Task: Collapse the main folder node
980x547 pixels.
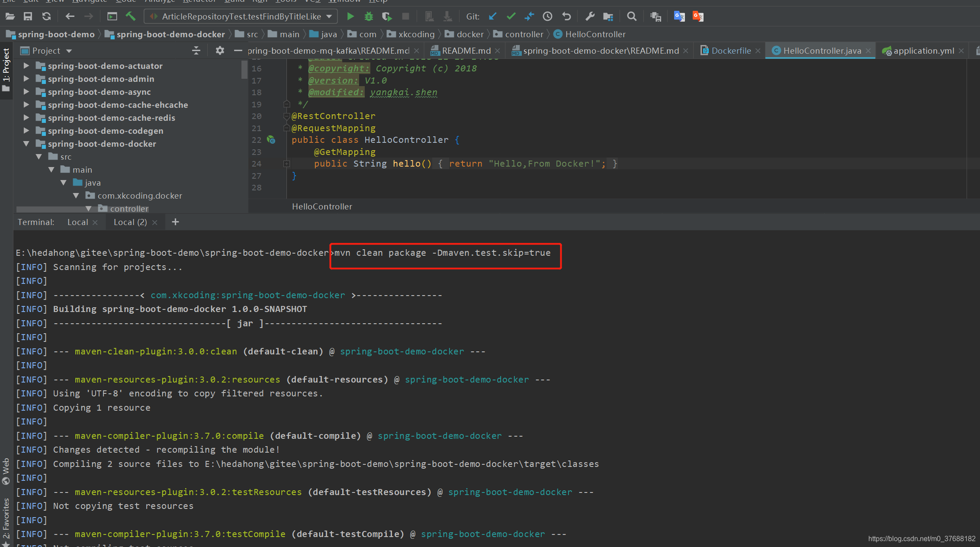Action: pyautogui.click(x=51, y=170)
